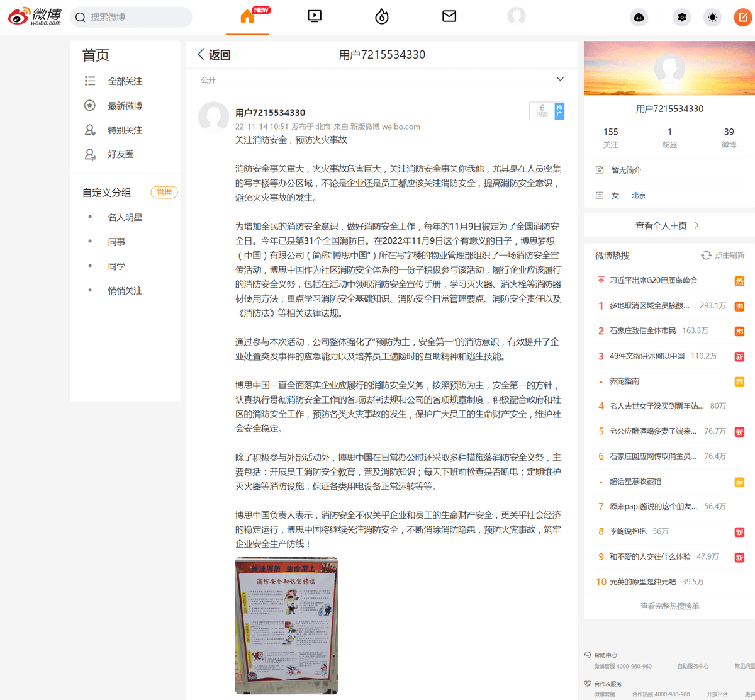This screenshot has height=700, width=755.
Task: Open the hot trending flame icon
Action: [382, 16]
